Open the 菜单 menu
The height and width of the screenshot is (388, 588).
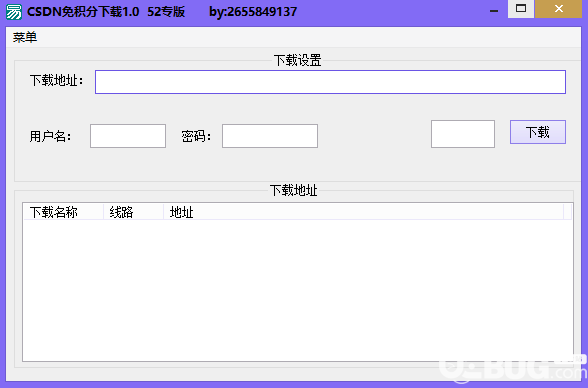pos(25,37)
